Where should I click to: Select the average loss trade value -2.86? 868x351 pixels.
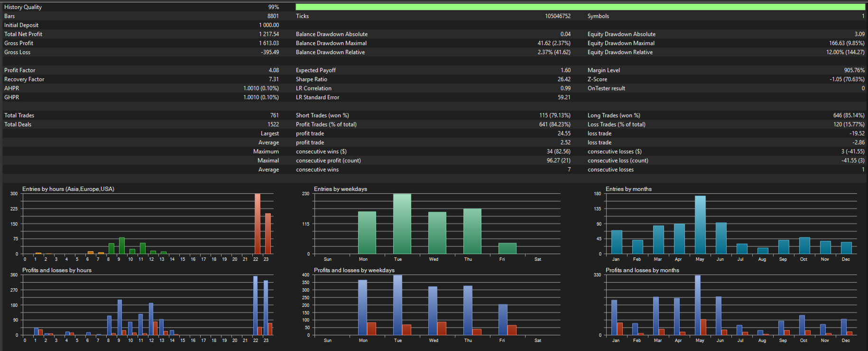(859, 142)
